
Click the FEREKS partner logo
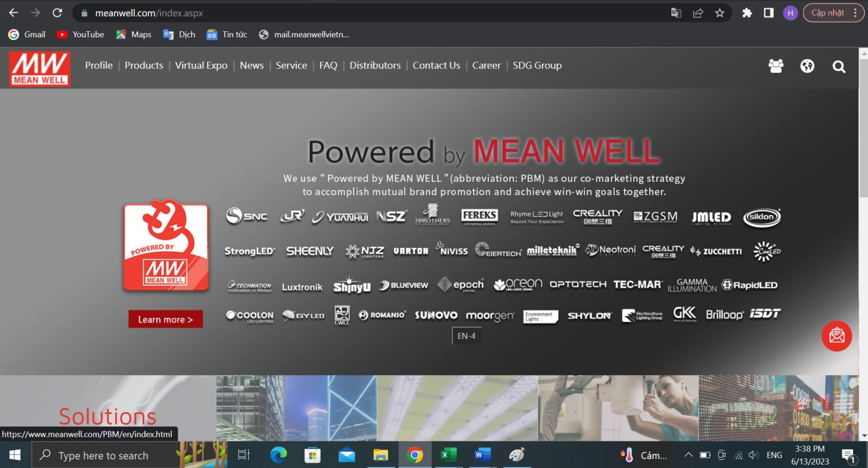(480, 217)
